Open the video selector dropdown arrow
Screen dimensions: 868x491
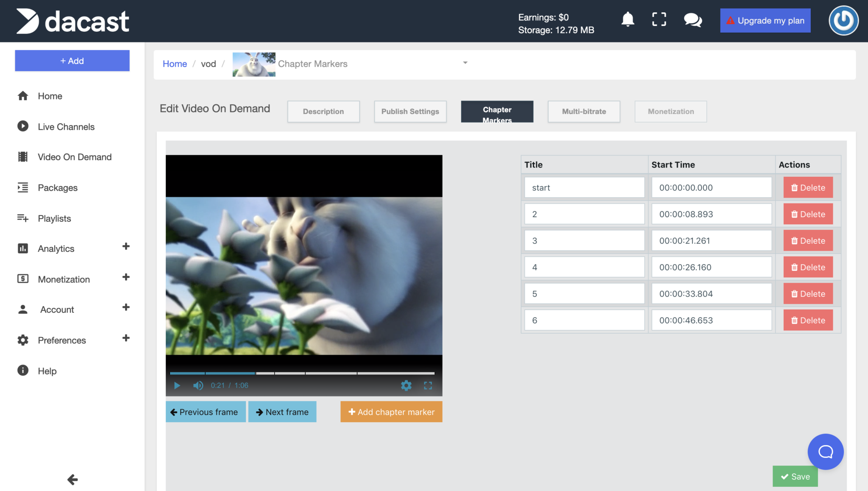click(x=465, y=63)
